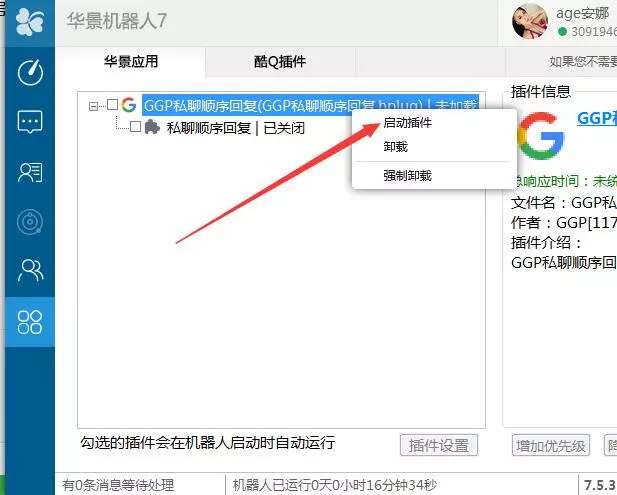Click the Google G icon of the GGP plugin row
617x495 pixels.
(128, 105)
